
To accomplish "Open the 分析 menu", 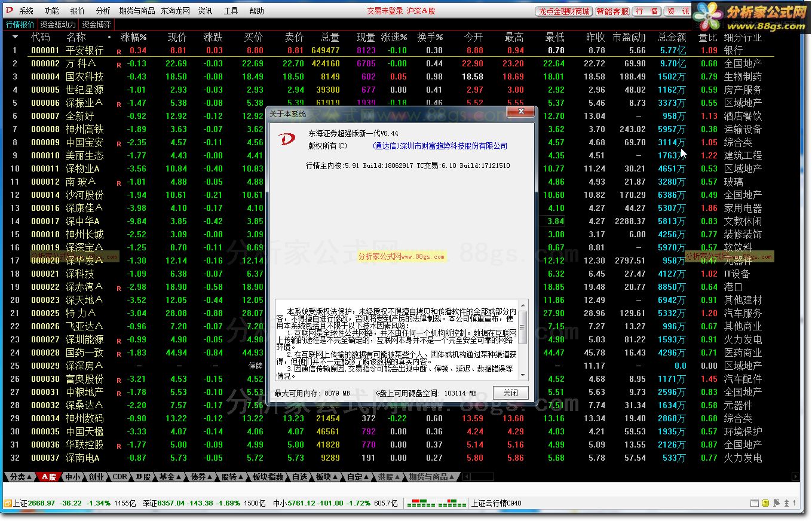I will tap(103, 11).
